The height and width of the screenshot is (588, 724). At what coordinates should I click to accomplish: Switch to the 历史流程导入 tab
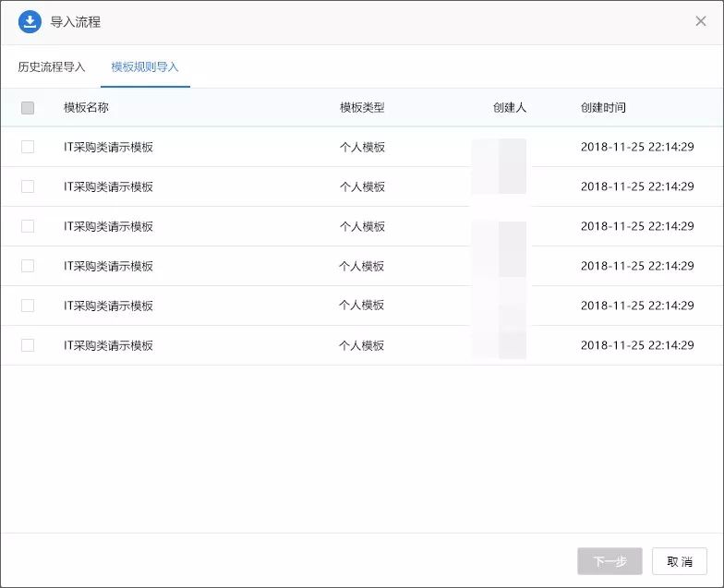pos(52,66)
